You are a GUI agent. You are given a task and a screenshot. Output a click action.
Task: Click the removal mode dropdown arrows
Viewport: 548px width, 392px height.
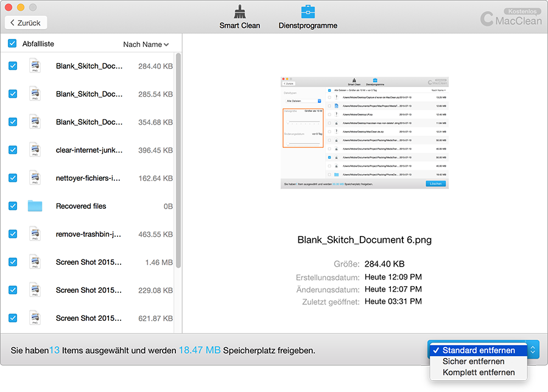tap(533, 349)
